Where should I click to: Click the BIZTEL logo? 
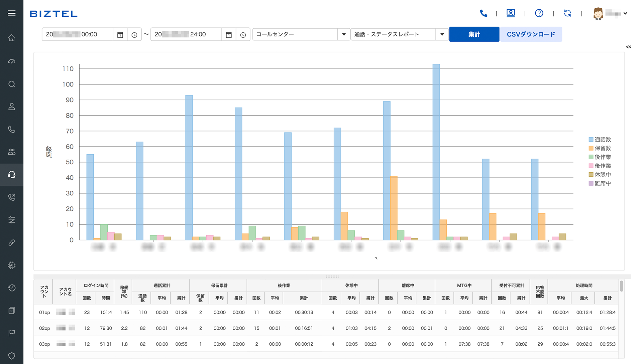53,14
